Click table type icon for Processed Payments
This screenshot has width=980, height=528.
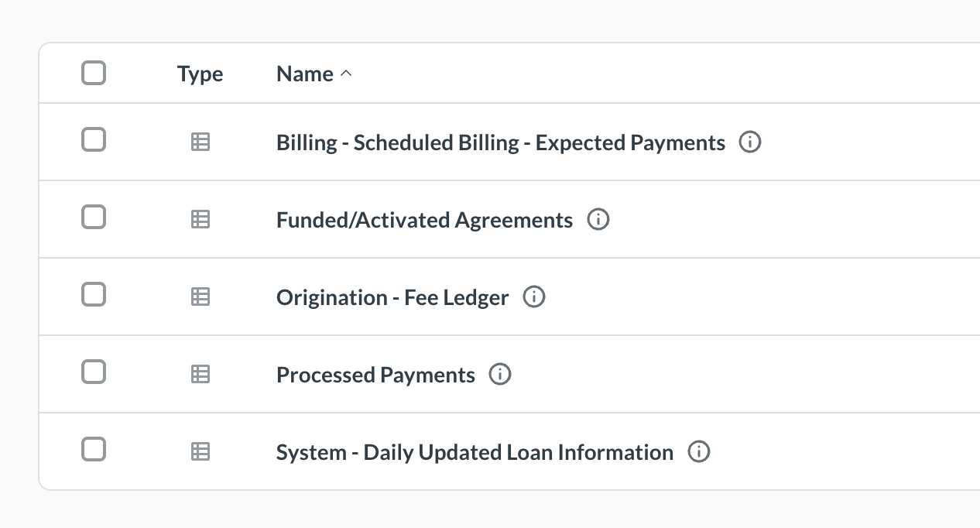click(200, 375)
